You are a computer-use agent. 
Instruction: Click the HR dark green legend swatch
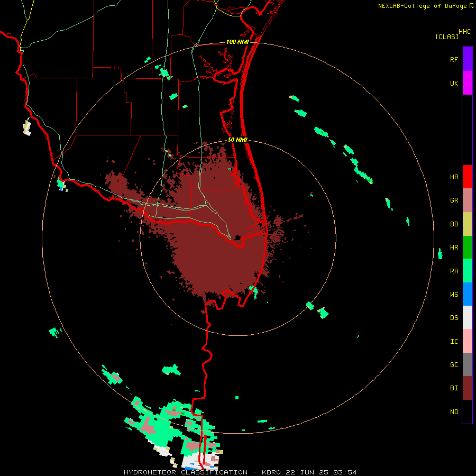467,248
